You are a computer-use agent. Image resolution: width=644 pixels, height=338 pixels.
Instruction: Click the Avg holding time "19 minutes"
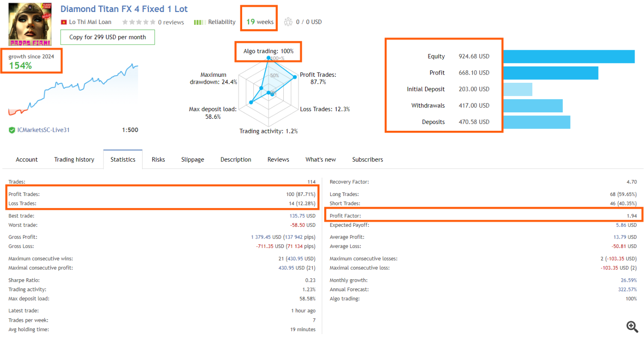(303, 329)
